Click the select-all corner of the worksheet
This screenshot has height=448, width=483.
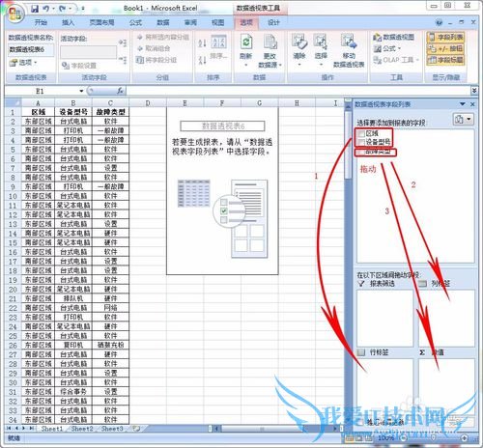[13, 103]
